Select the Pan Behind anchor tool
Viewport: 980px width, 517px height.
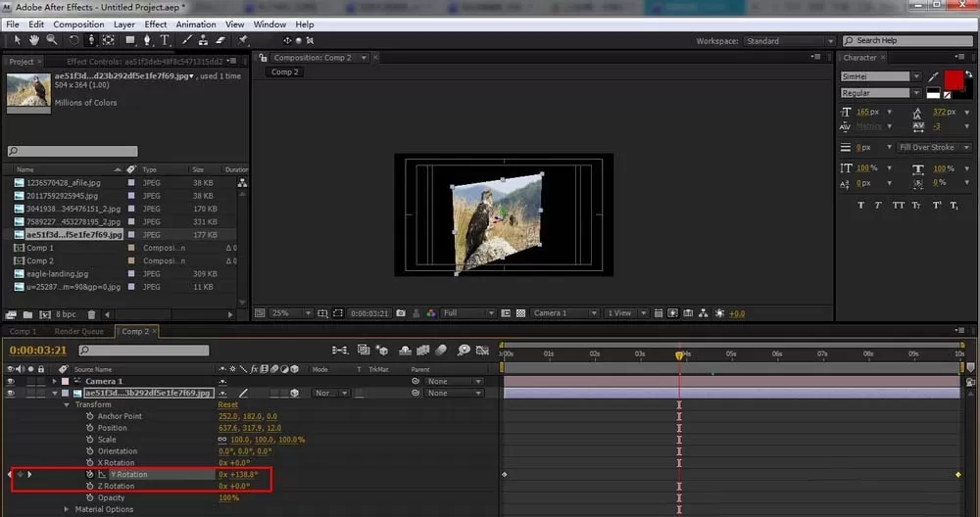[x=108, y=40]
